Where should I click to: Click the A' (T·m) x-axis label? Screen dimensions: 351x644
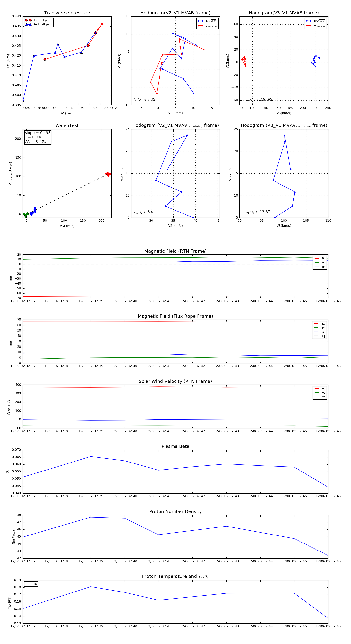[67, 113]
